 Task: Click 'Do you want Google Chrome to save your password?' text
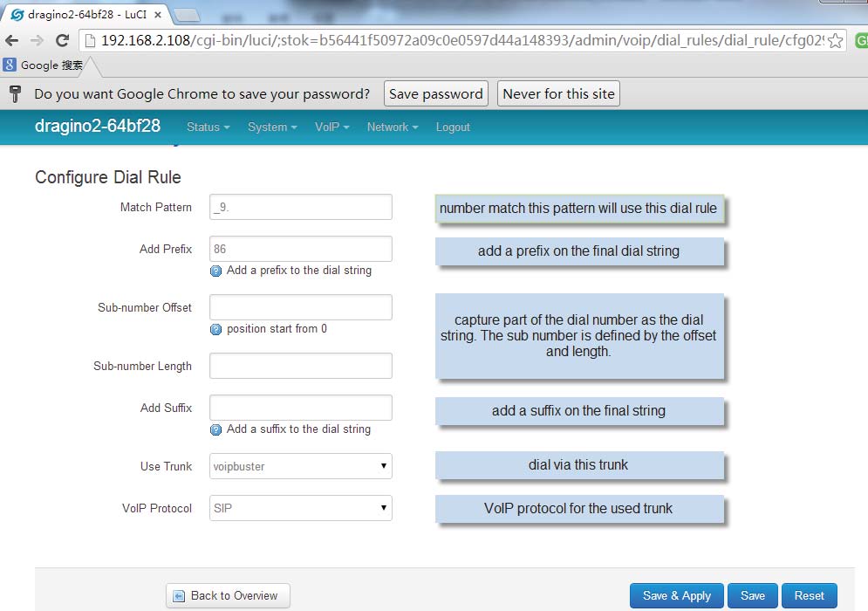[202, 93]
